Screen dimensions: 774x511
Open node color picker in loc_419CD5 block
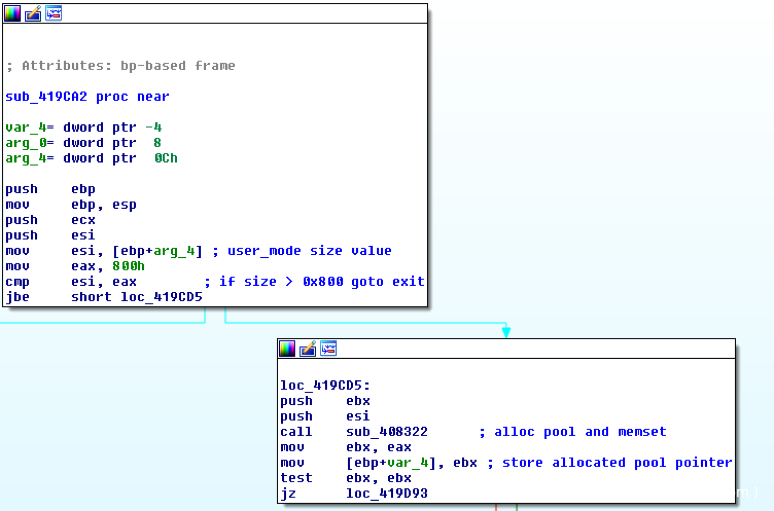[288, 348]
